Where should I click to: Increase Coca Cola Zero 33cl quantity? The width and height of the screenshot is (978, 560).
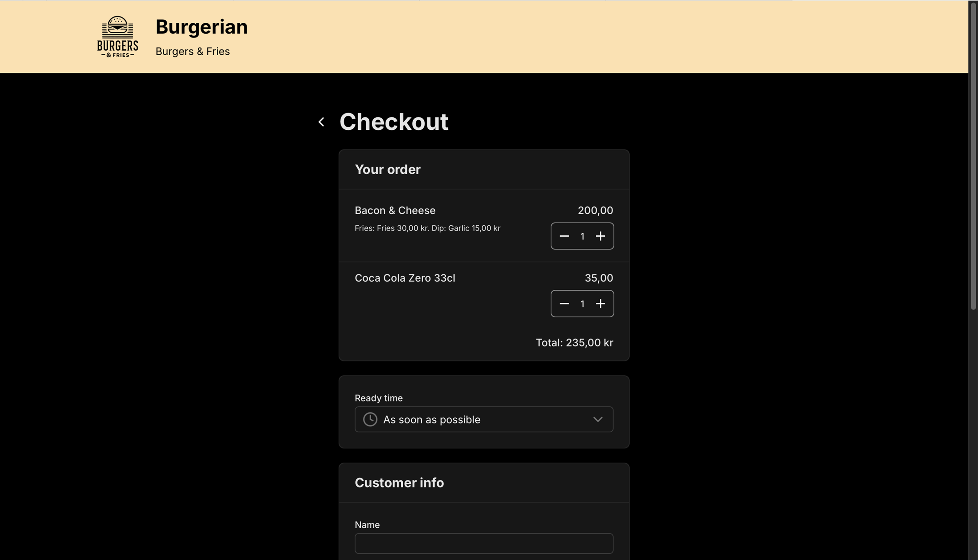[x=600, y=304]
